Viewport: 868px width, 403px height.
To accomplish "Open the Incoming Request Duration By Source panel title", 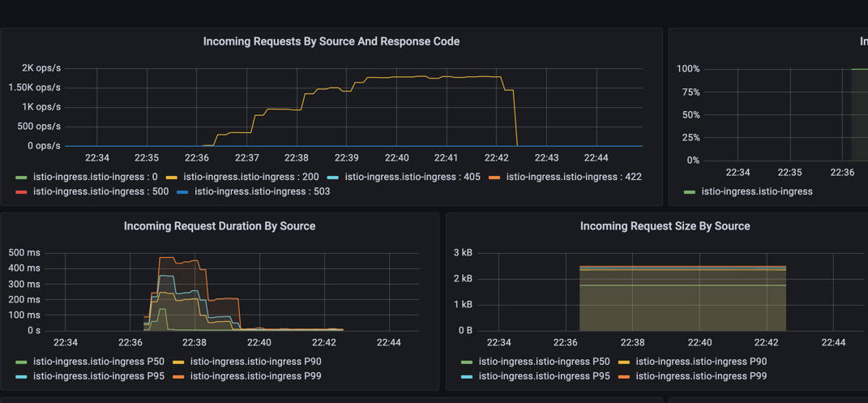I will [219, 226].
